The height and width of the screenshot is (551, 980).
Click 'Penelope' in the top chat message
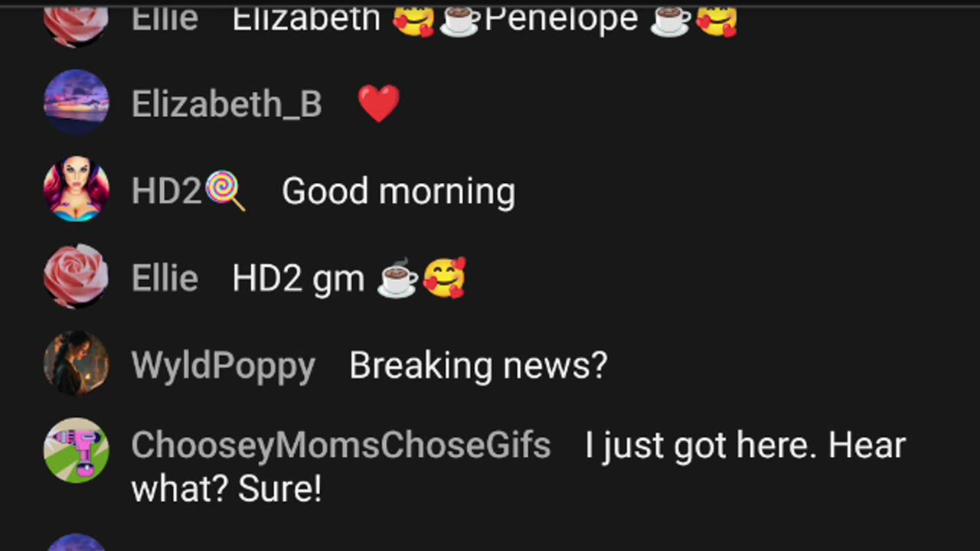(x=561, y=18)
